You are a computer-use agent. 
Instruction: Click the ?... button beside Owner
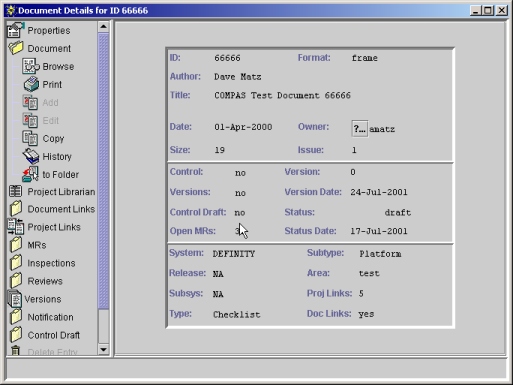coord(360,129)
